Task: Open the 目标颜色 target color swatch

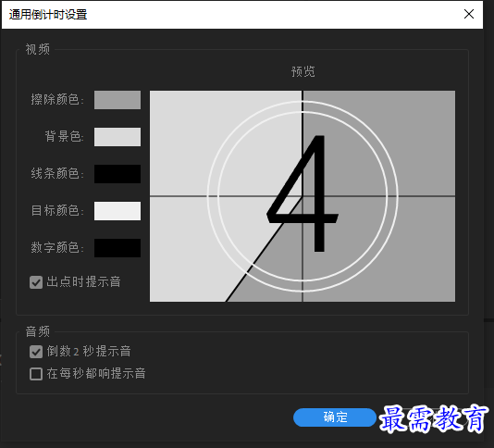Action: click(117, 211)
